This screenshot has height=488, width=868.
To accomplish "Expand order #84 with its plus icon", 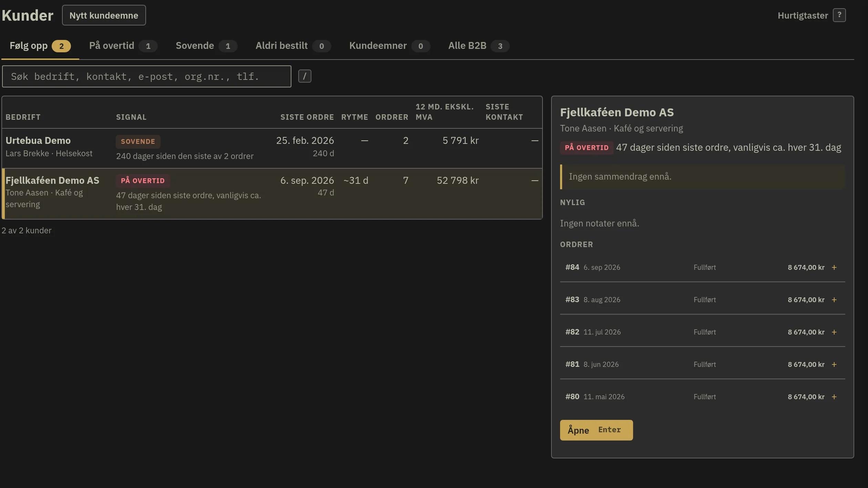I will point(834,267).
